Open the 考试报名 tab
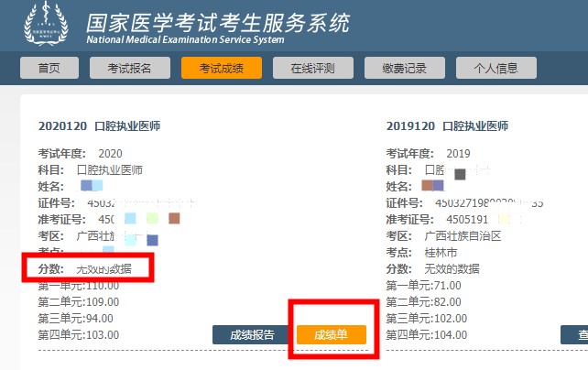The height and width of the screenshot is (370, 588). pyautogui.click(x=129, y=69)
